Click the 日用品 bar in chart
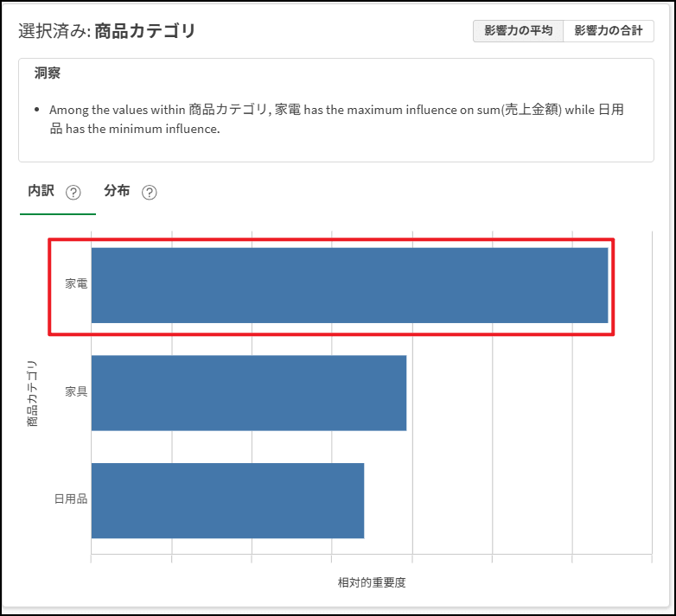Viewport: 676px width, 616px height. [x=227, y=500]
